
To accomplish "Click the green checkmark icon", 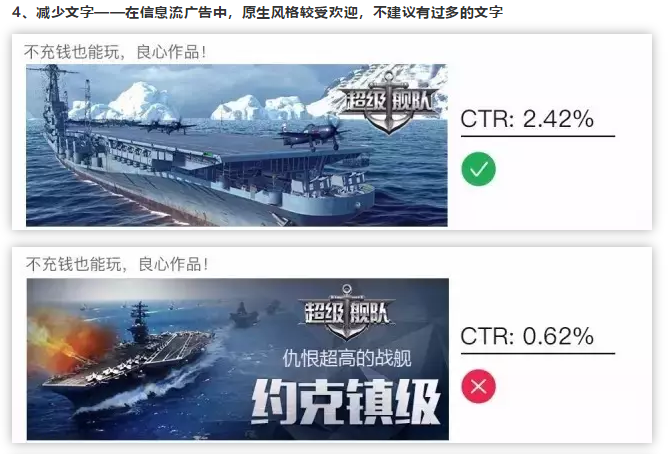I will 478,169.
